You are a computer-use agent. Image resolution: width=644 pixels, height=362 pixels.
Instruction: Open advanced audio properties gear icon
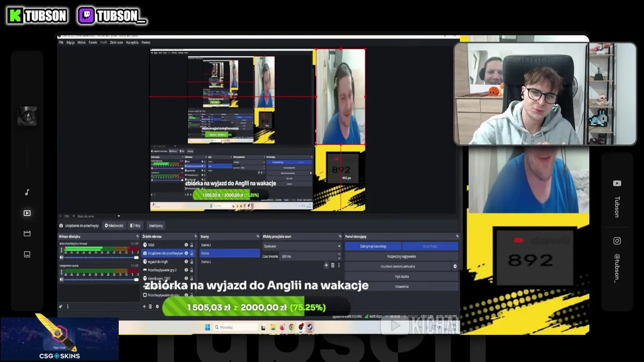coord(61,306)
